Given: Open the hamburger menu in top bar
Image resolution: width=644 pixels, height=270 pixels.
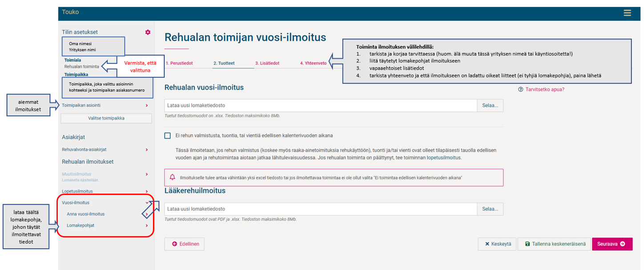Looking at the screenshot, I should point(627,13).
